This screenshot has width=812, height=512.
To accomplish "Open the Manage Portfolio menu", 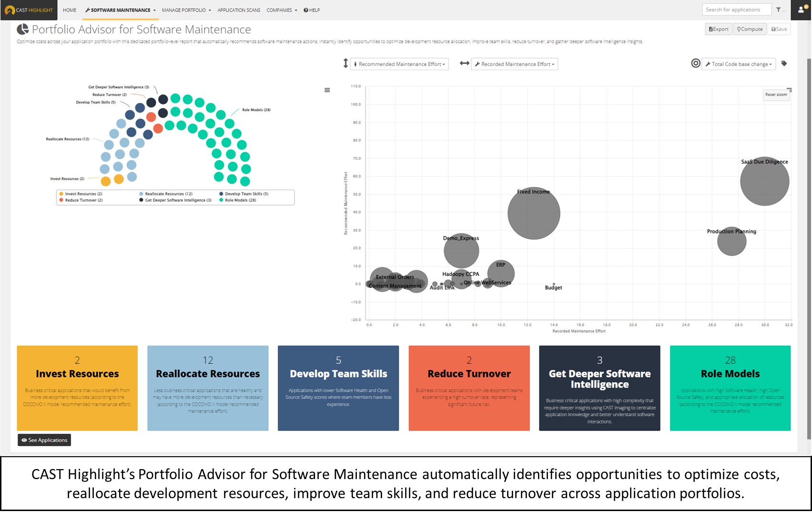I will click(186, 10).
